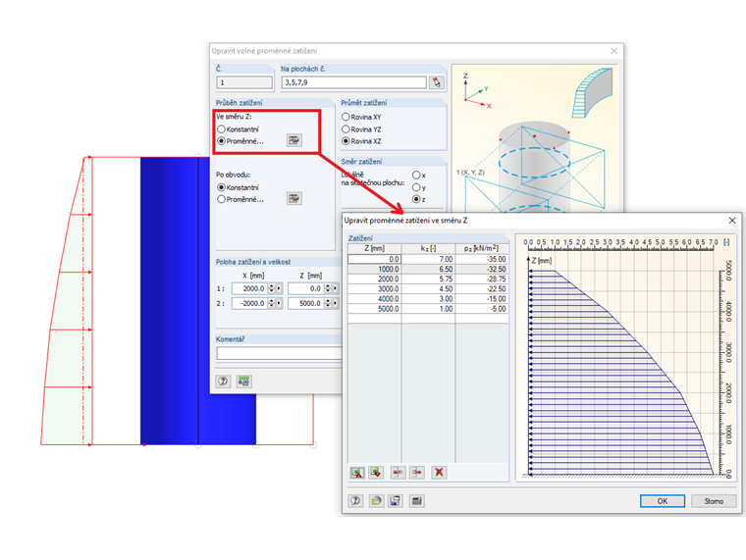Click the save diskette icon in variable load dialog
Viewport: 746px width, 560px height.
[395, 501]
